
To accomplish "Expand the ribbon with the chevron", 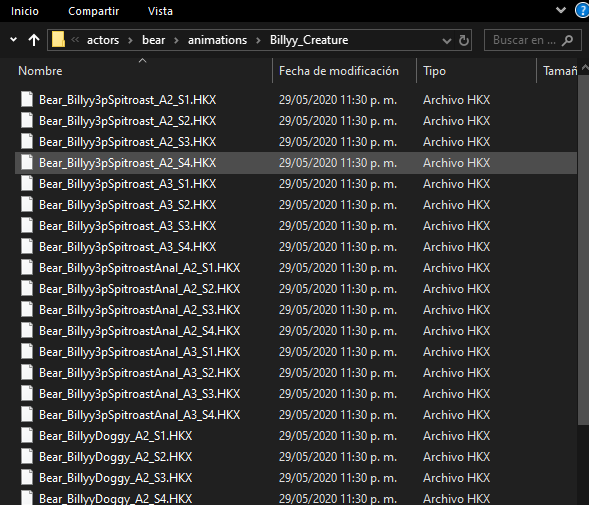I will [x=561, y=10].
